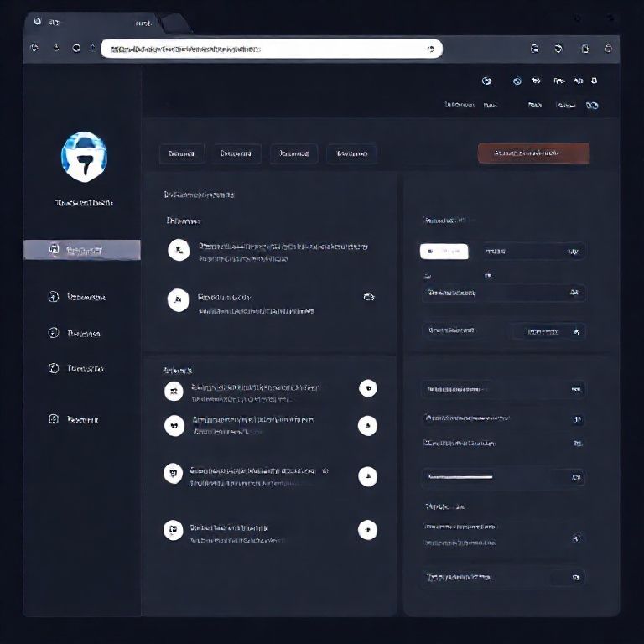Toggle round white switch on third lower-list row
The height and width of the screenshot is (644, 644).
coord(367,475)
